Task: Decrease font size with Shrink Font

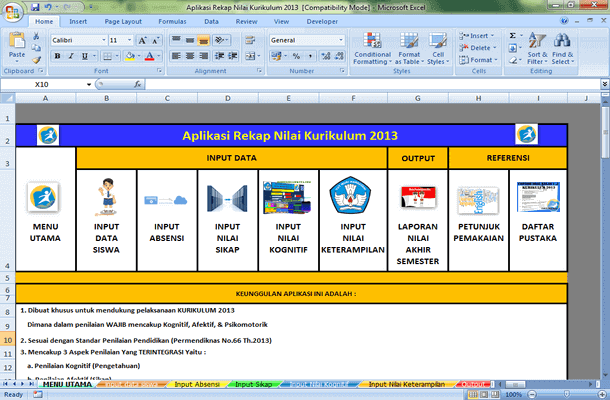Action: pyautogui.click(x=156, y=40)
